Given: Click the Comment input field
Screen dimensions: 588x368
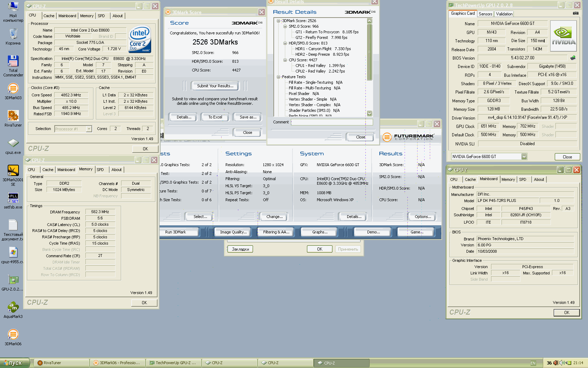Looking at the screenshot, I should click(332, 122).
